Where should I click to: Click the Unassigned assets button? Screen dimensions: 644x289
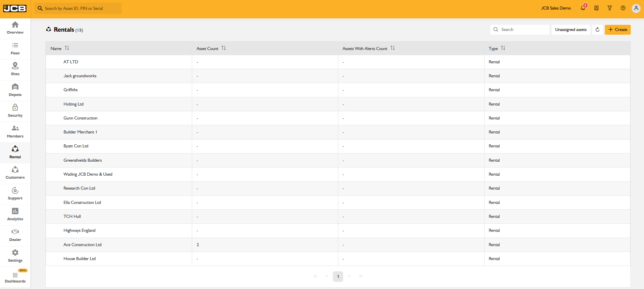571,30
